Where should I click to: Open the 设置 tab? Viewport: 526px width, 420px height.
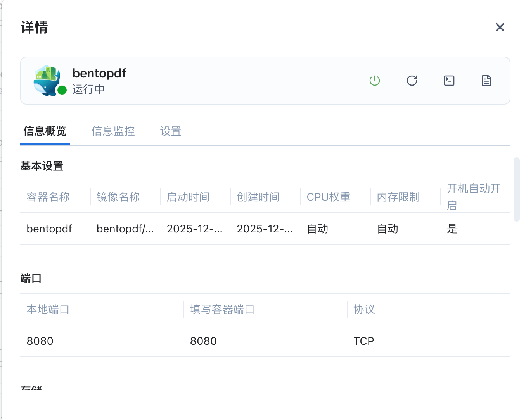[171, 131]
